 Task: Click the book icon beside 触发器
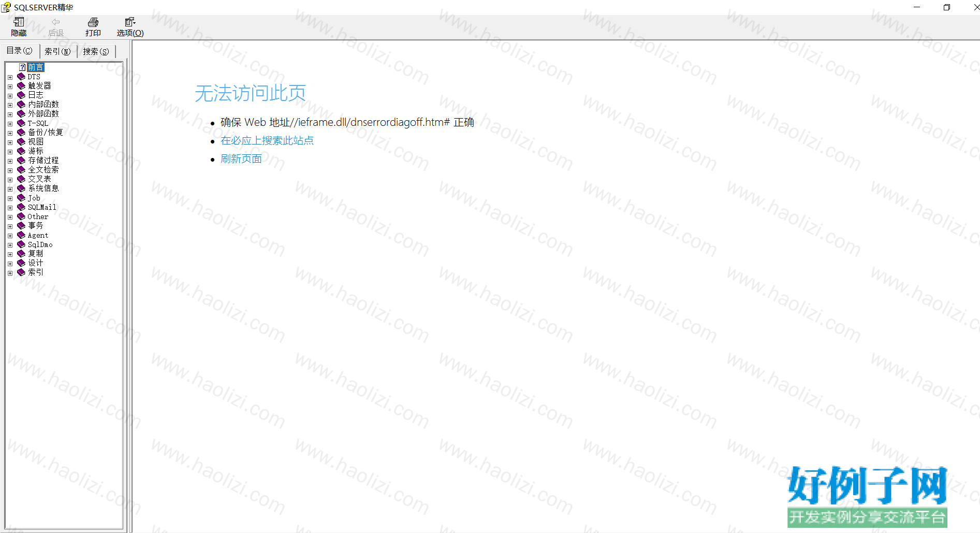(21, 86)
